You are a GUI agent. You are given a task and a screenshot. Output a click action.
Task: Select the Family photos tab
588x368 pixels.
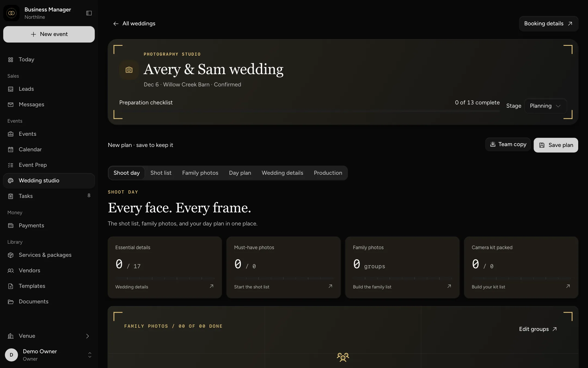point(200,173)
